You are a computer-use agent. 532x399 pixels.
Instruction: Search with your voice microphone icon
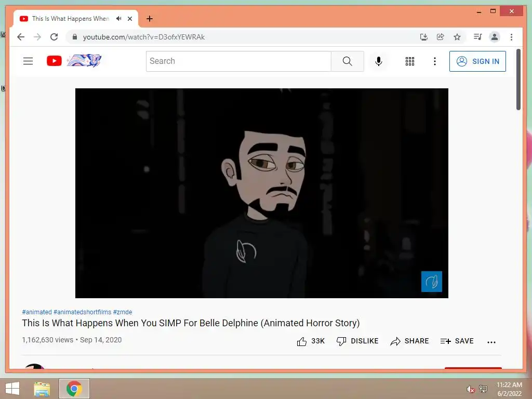tap(379, 61)
